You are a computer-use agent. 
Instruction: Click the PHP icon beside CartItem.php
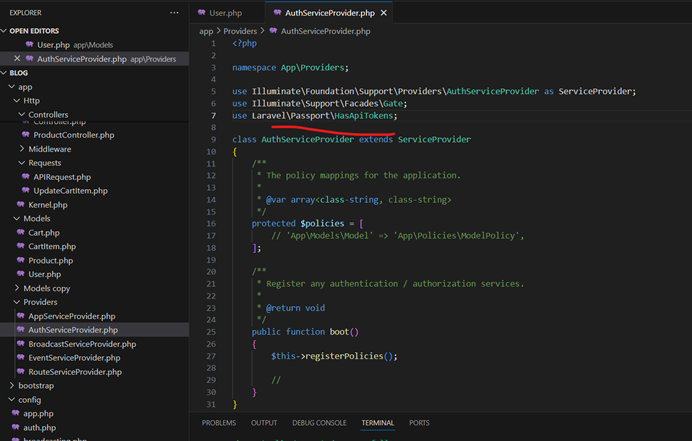tap(21, 246)
